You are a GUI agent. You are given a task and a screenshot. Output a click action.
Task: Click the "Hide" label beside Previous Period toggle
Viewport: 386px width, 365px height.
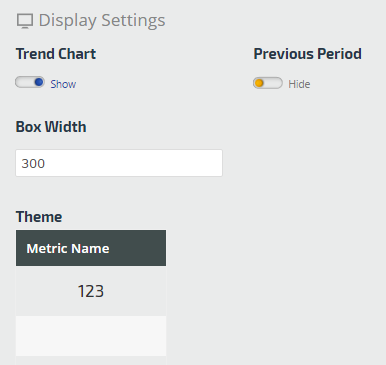coord(299,84)
